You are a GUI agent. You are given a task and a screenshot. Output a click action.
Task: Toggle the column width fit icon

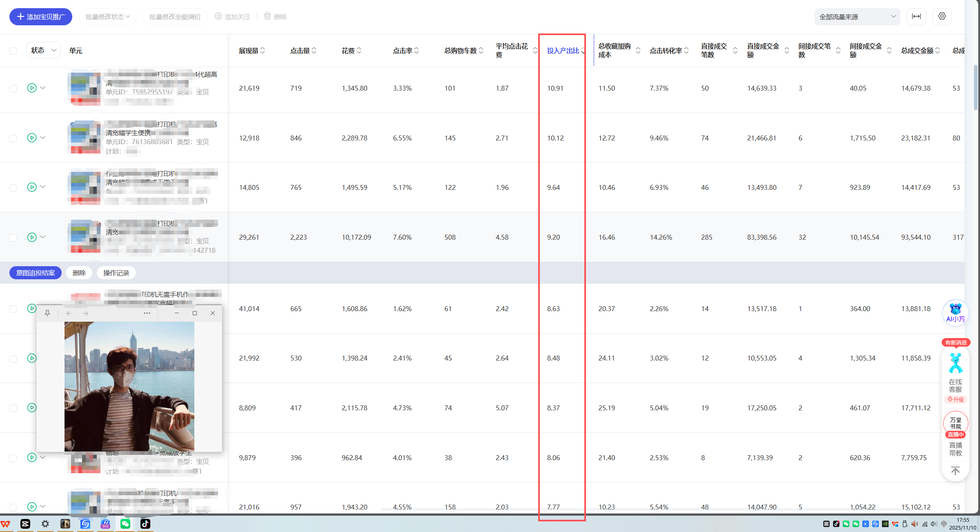click(x=916, y=16)
